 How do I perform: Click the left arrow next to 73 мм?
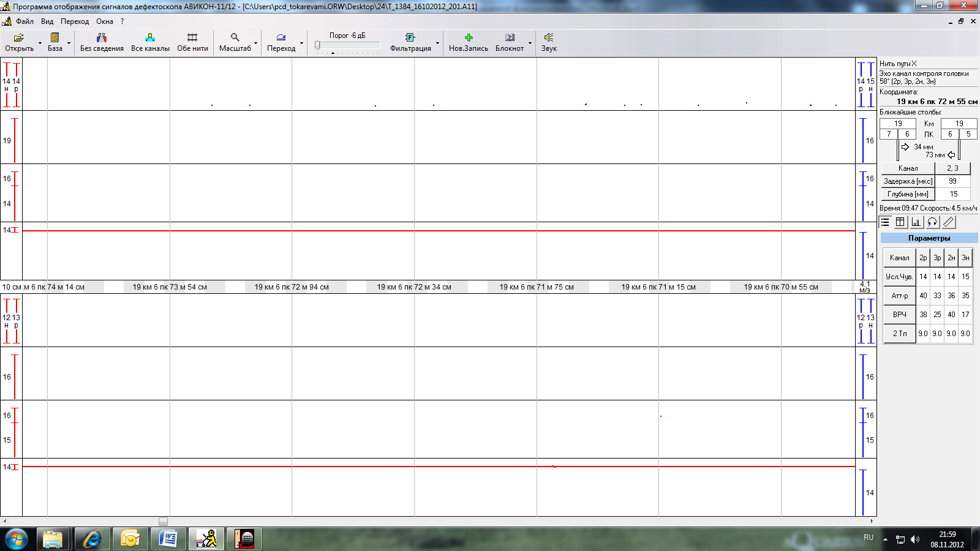pos(951,155)
